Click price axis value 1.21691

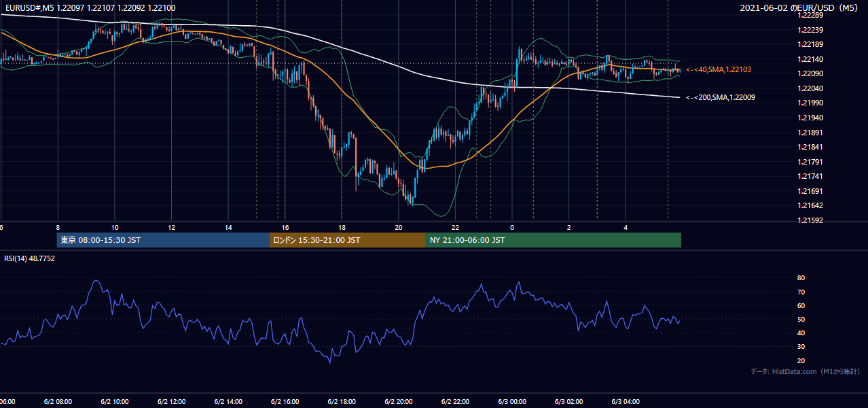click(x=812, y=191)
